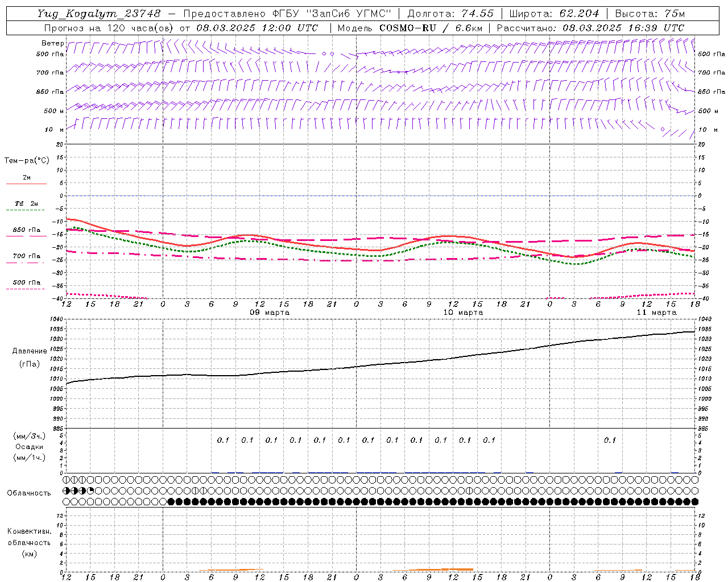This screenshot has width=728, height=582.
Task: Click the Конвективн. convective cloud label
Action: pyautogui.click(x=29, y=531)
